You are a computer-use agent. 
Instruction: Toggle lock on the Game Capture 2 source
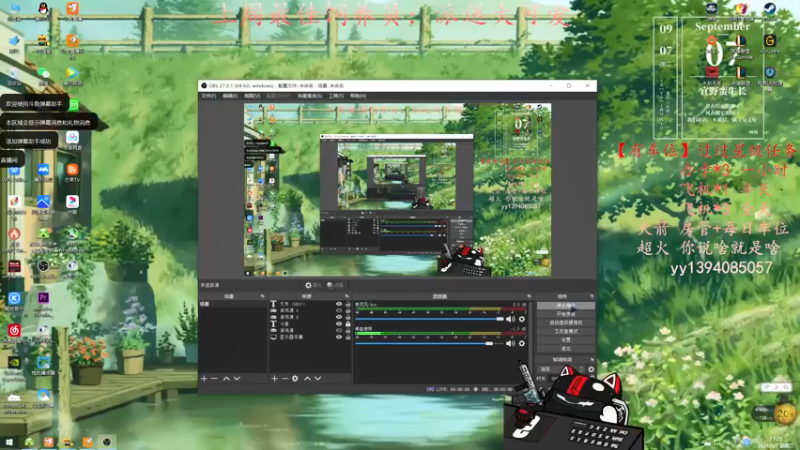348,317
